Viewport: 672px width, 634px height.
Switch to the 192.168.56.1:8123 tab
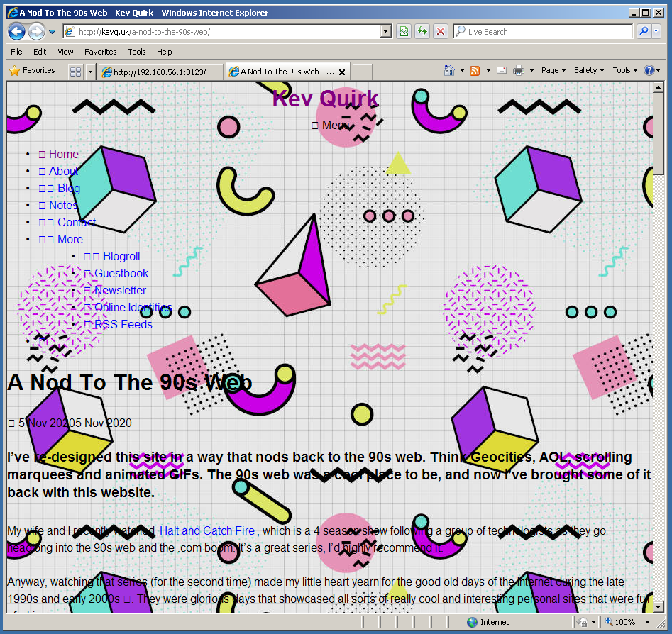(x=160, y=72)
